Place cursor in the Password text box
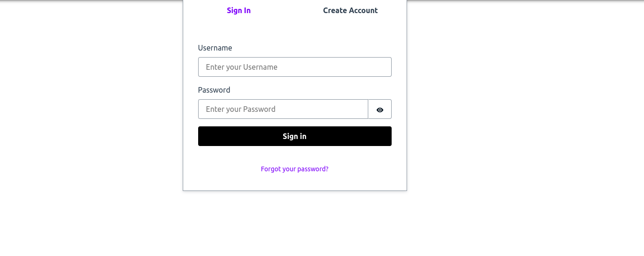The height and width of the screenshot is (256, 644). pos(283,109)
